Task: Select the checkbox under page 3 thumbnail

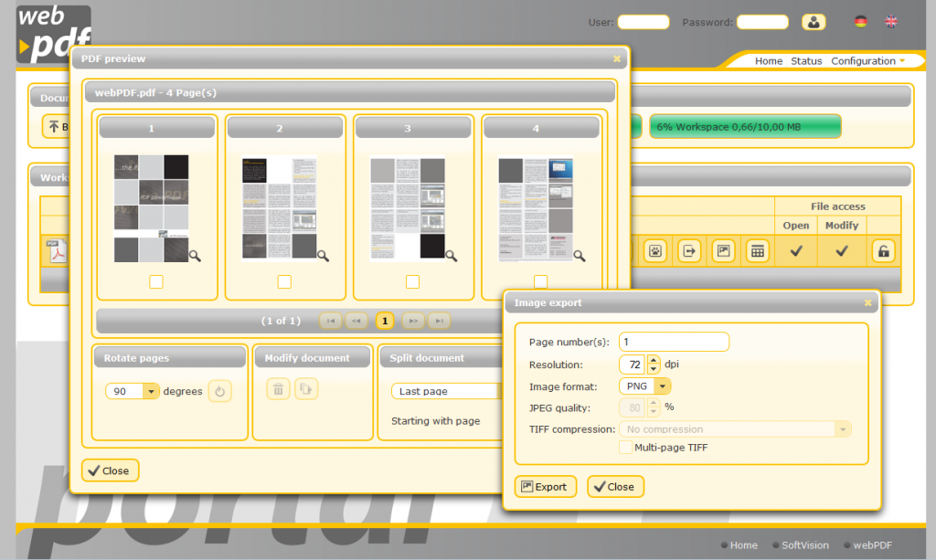Action: click(412, 281)
